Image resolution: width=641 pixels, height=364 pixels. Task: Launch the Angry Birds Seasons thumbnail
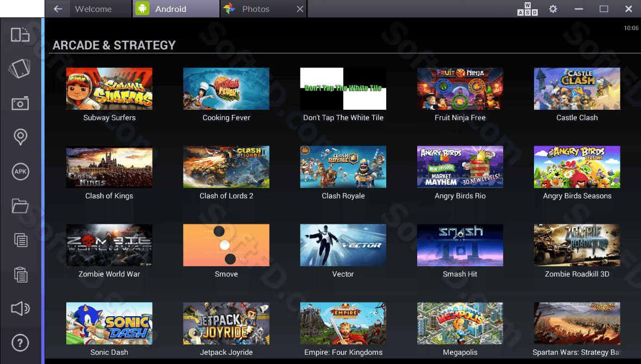[x=577, y=167]
